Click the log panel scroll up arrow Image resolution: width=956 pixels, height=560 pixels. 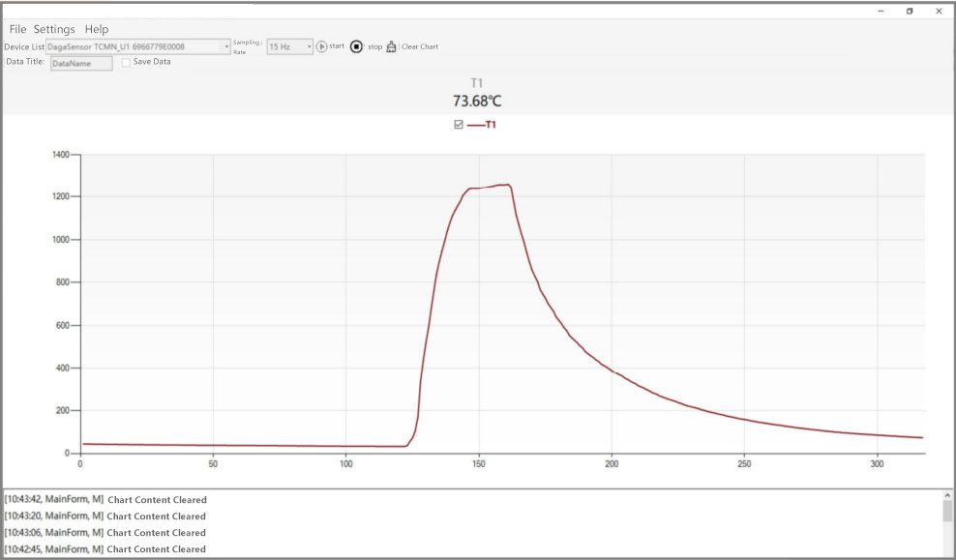tap(947, 495)
